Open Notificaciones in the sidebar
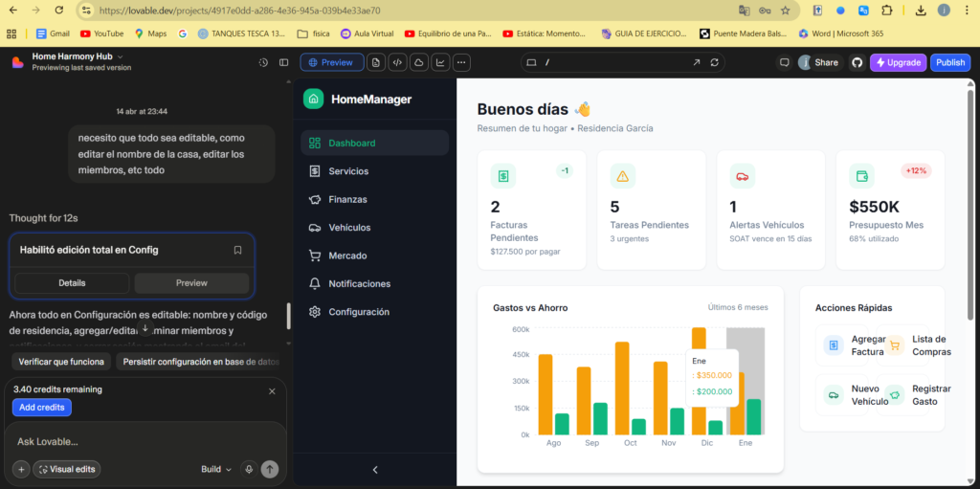 pyautogui.click(x=374, y=283)
